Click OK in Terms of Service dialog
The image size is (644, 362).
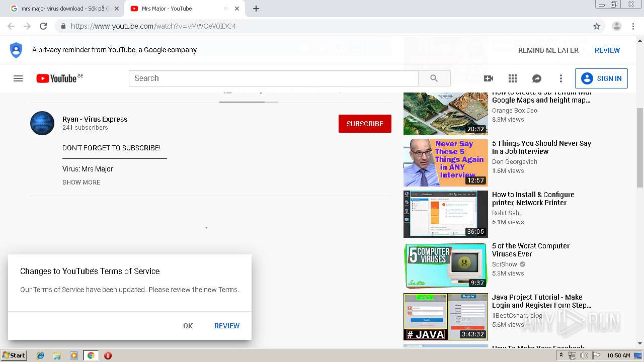click(x=188, y=326)
